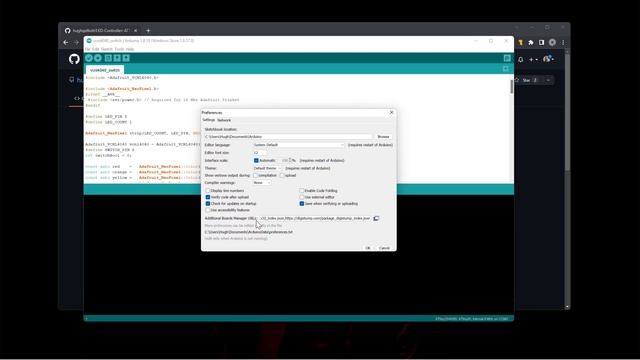The width and height of the screenshot is (640, 360).
Task: Toggle the browser side panel icon
Action: coord(542,42)
